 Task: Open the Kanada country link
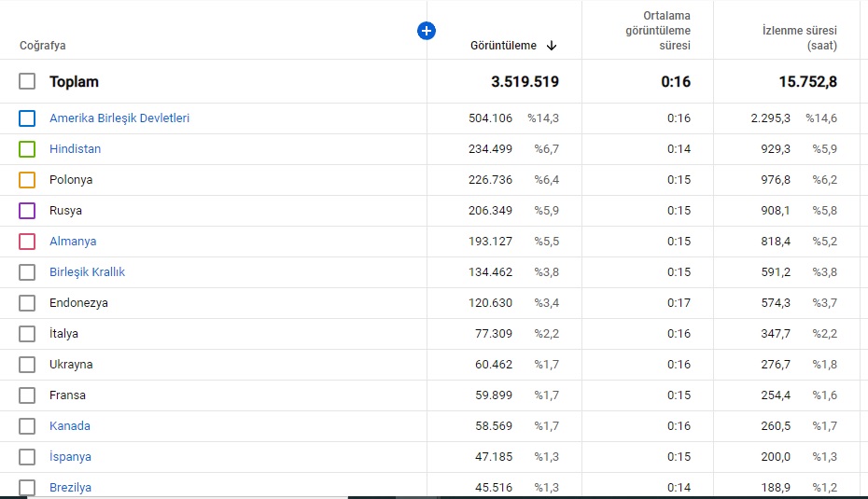(x=70, y=426)
